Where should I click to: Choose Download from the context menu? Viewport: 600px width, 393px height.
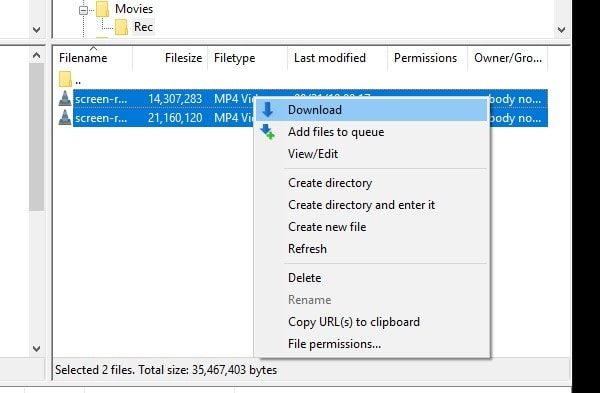click(372, 110)
